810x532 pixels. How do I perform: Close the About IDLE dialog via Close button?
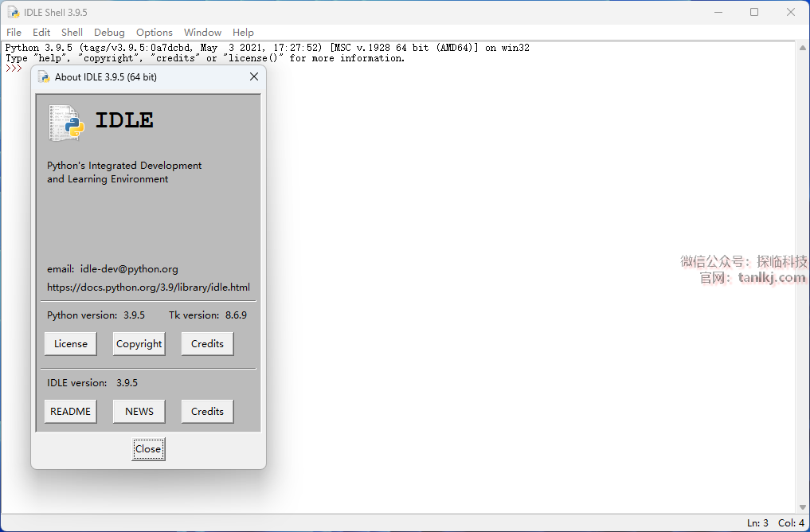tap(148, 449)
